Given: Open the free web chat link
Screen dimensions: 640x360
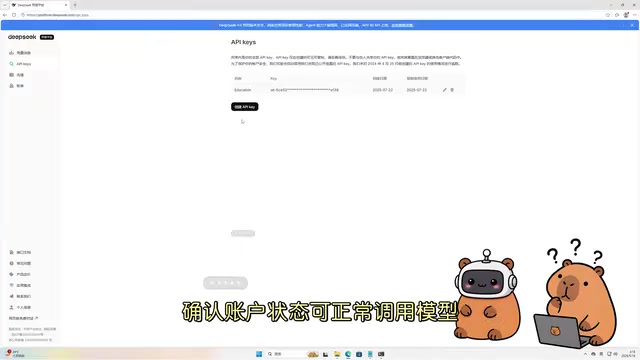Looking at the screenshot, I should click(x=23, y=318).
